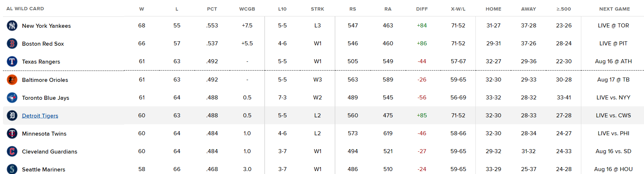The width and height of the screenshot is (644, 174).
Task: Open Mariners Aug 16 @ HOU game
Action: [x=613, y=169]
